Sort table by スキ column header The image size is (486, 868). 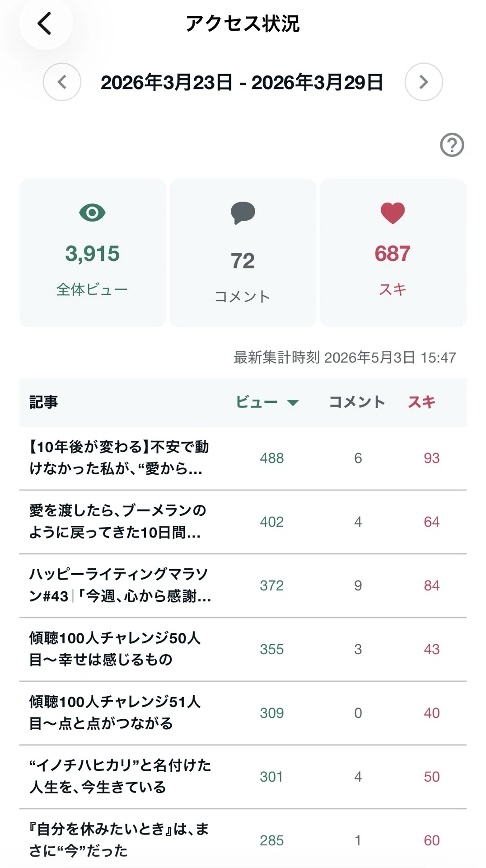click(422, 402)
